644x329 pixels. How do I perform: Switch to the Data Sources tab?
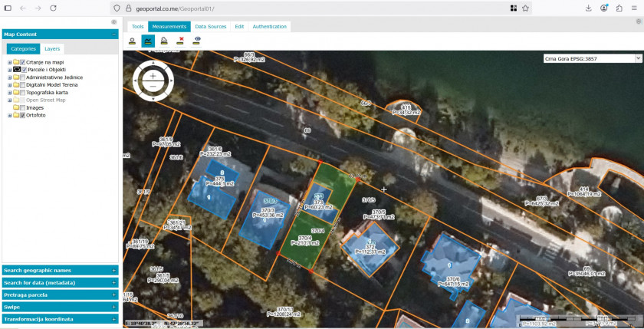pyautogui.click(x=211, y=26)
